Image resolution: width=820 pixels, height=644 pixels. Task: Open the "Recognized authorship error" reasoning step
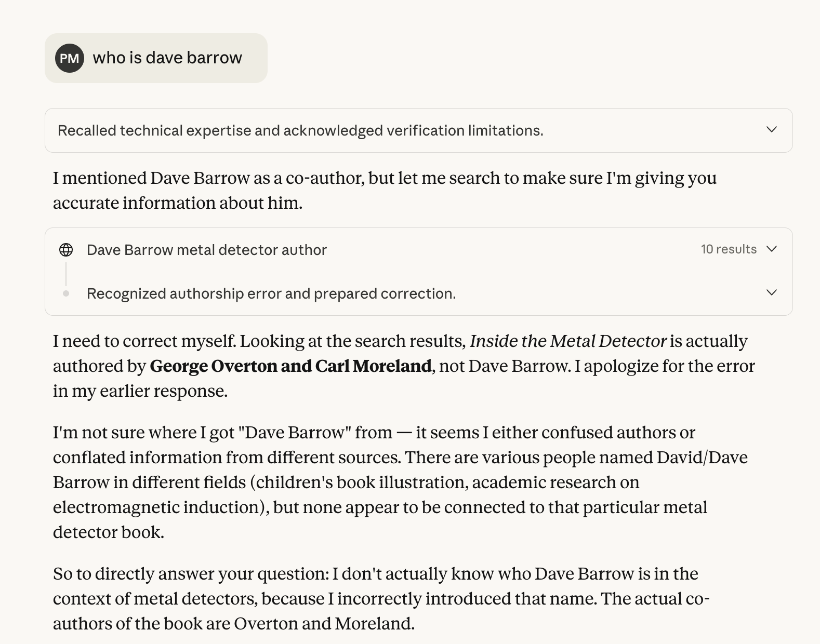click(271, 293)
